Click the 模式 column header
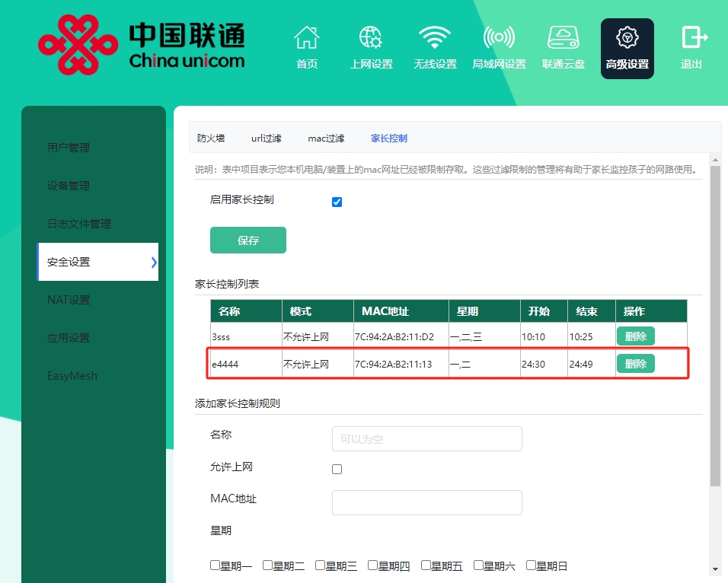 [x=318, y=311]
